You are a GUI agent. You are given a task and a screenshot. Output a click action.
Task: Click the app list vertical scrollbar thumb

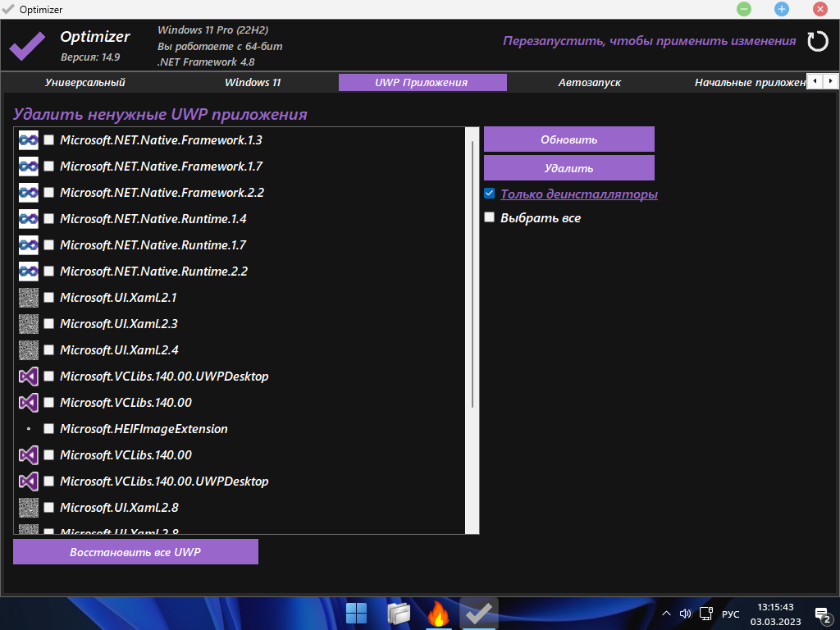(x=472, y=274)
